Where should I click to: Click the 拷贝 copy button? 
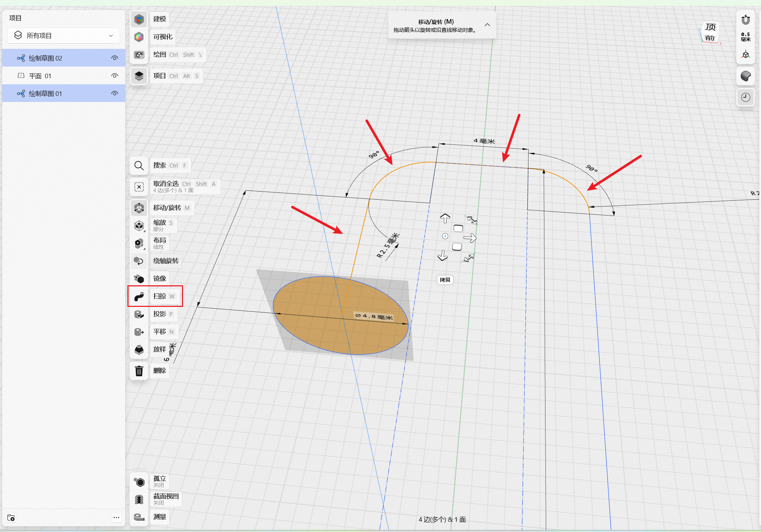coord(445,280)
